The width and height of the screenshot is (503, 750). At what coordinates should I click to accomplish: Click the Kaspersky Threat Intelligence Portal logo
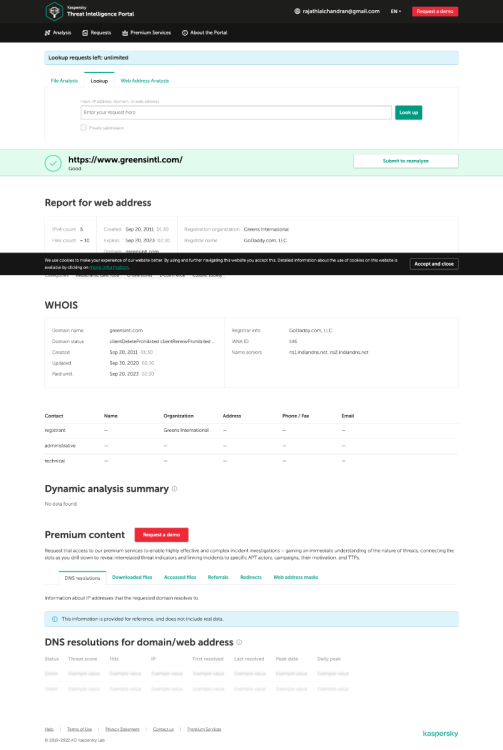(x=89, y=11)
